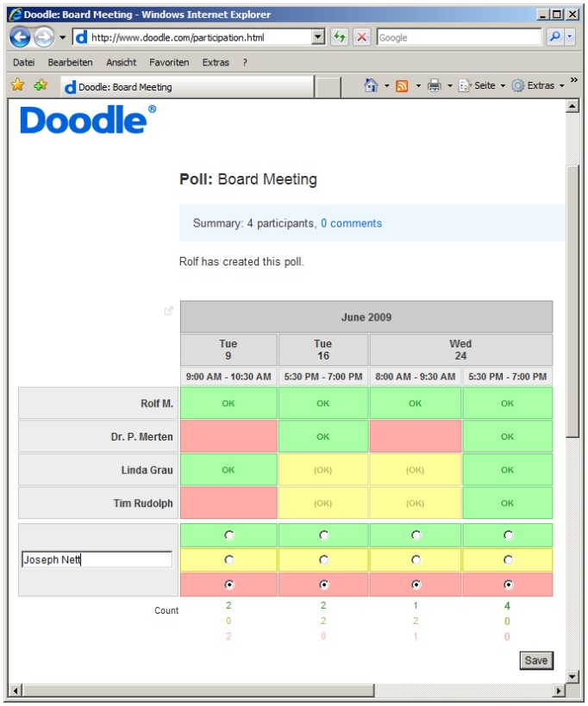Image resolution: width=588 pixels, height=706 pixels.
Task: Click red no radio for Wed 24 8:00 AM
Action: [x=416, y=584]
